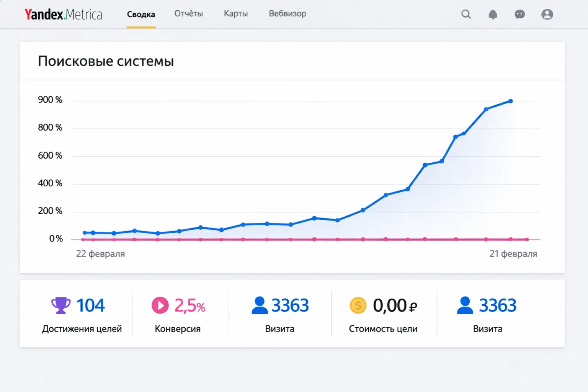Select the highest blue data point at 900 %
The image size is (588, 392).
pos(511,101)
